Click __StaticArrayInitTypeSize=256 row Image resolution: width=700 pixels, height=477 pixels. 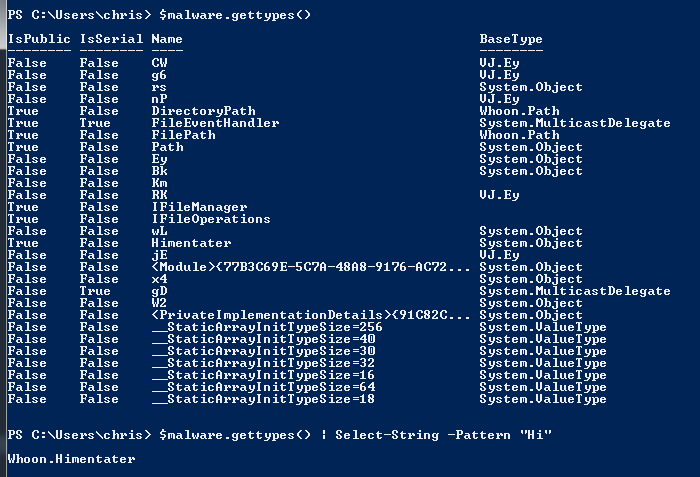pyautogui.click(x=307, y=327)
